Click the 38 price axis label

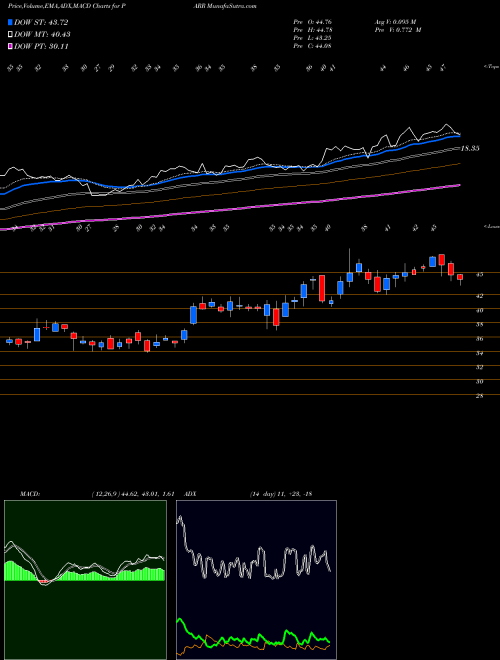tap(479, 325)
